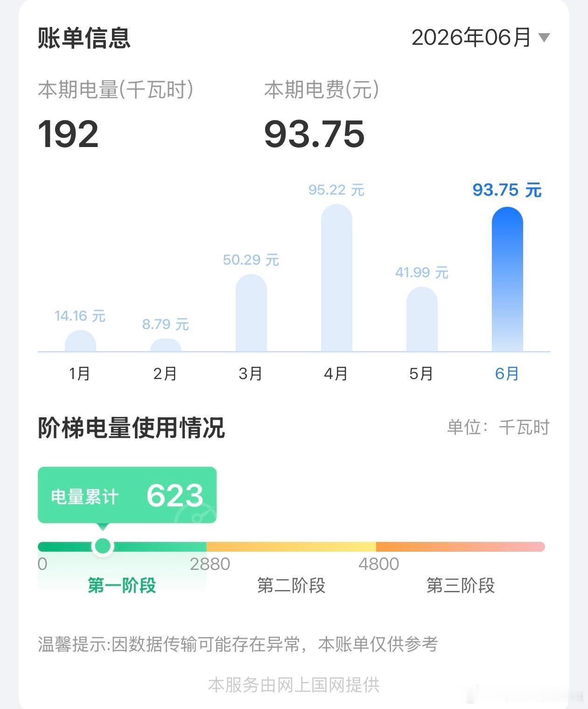Screen dimensions: 588x709
Task: Click the 本期电量(千瓦时) label
Action: (116, 90)
